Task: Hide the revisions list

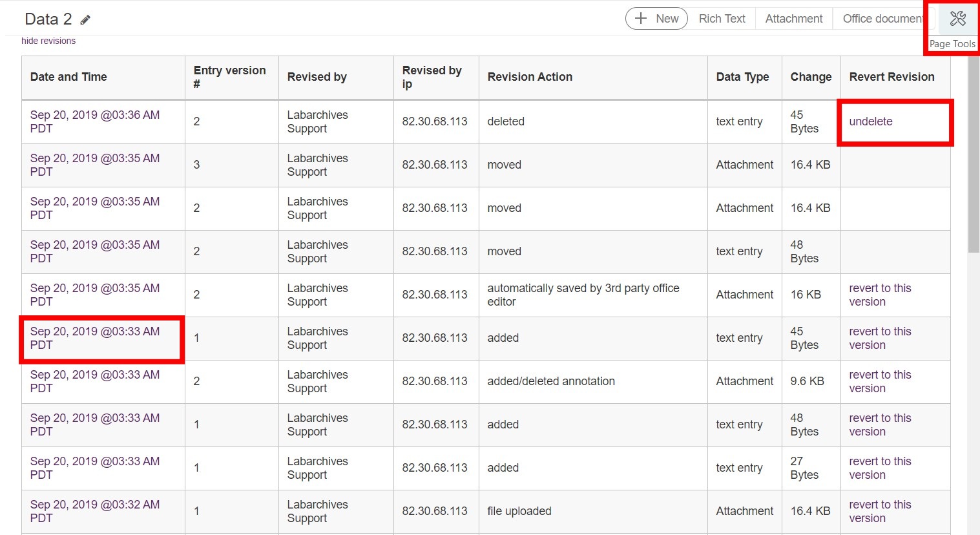Action: point(48,41)
